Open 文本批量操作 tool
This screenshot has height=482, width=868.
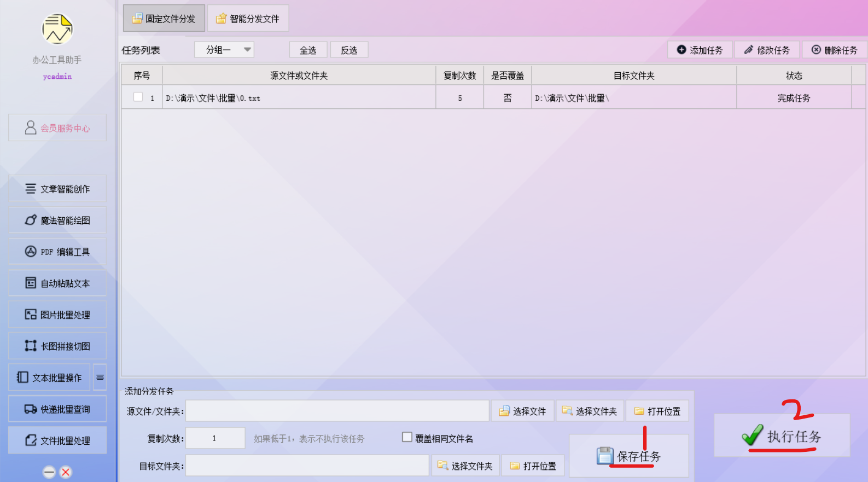49,378
